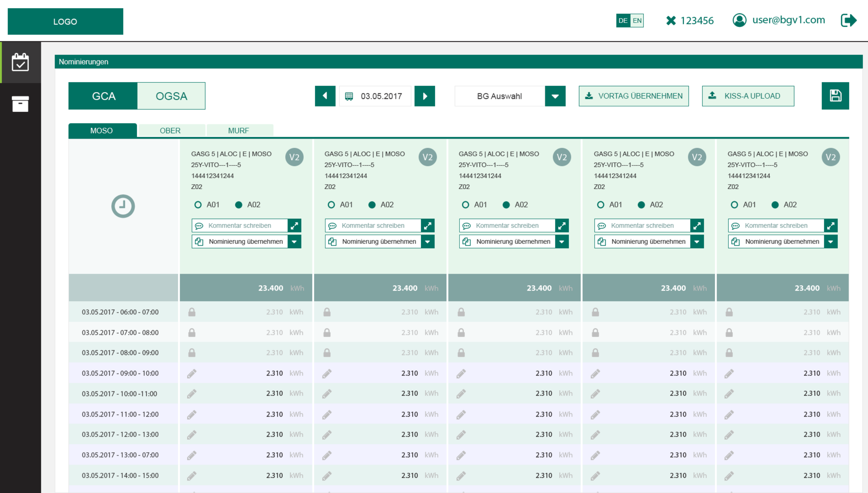Click V2 version badge in fifth column
This screenshot has height=493, width=868.
[831, 157]
